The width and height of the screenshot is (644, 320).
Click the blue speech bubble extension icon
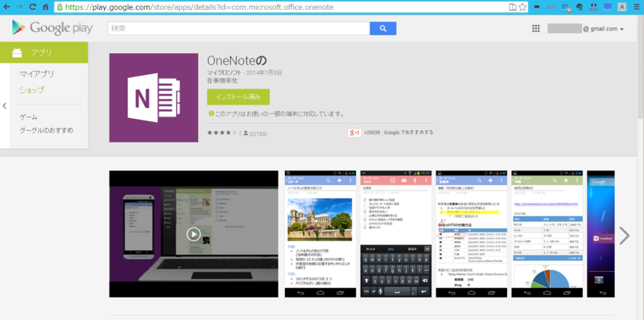[608, 7]
